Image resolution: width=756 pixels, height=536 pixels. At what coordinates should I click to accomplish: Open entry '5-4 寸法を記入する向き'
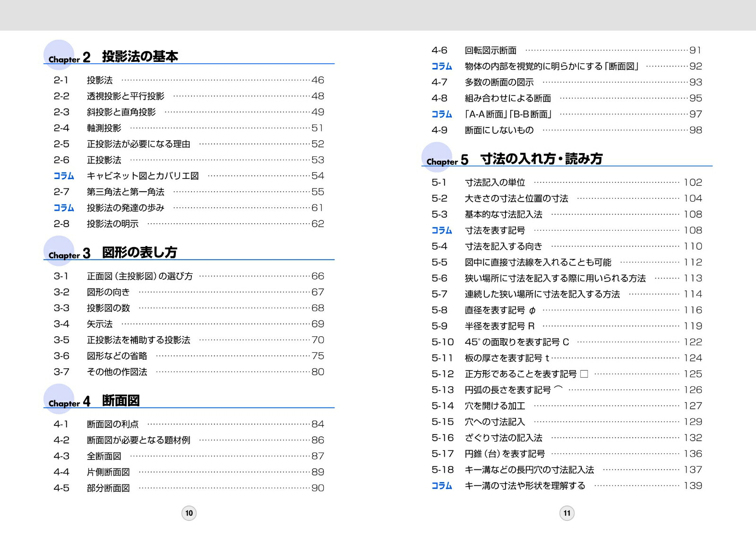click(x=567, y=247)
